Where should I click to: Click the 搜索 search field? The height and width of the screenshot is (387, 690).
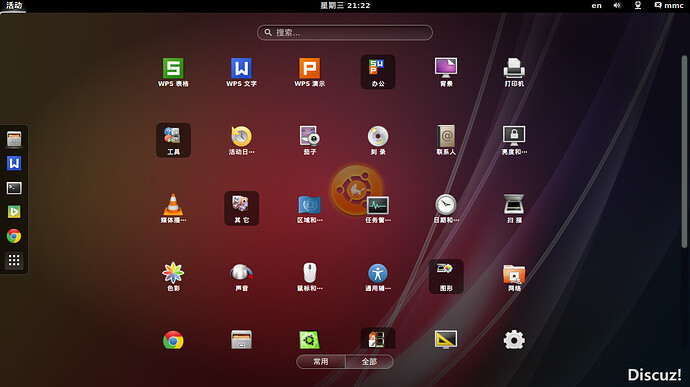tap(345, 33)
